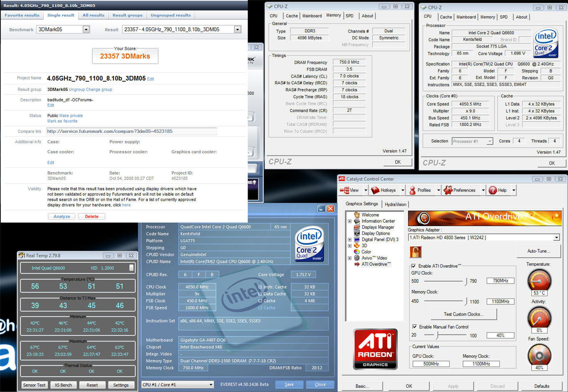This screenshot has height=392, width=568.
Task: Click XS Bench button in Real Temp
Action: [x=63, y=385]
